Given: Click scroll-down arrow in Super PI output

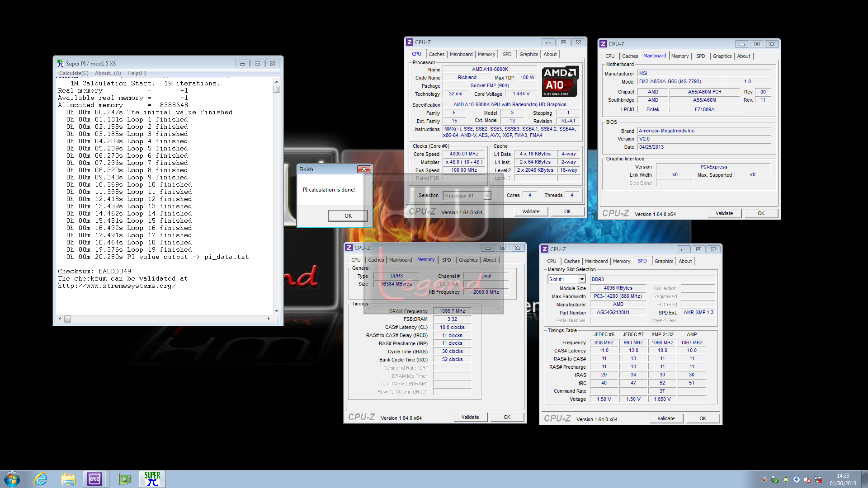Looking at the screenshot, I should [277, 311].
